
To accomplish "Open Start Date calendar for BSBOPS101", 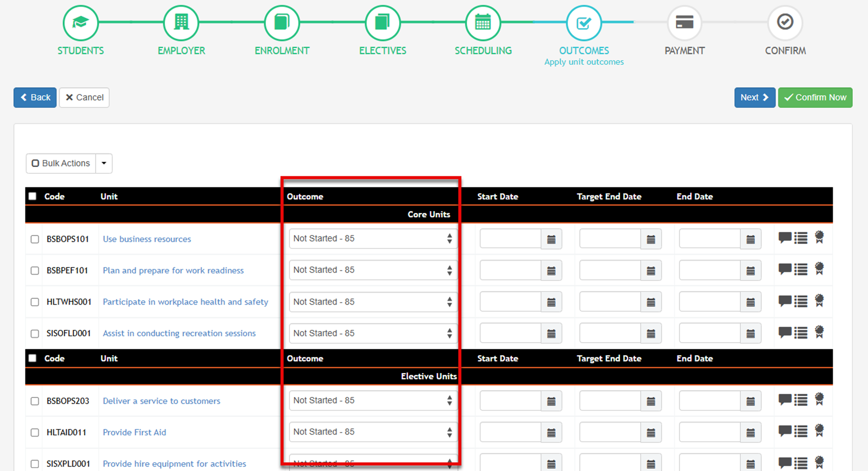I will point(551,239).
